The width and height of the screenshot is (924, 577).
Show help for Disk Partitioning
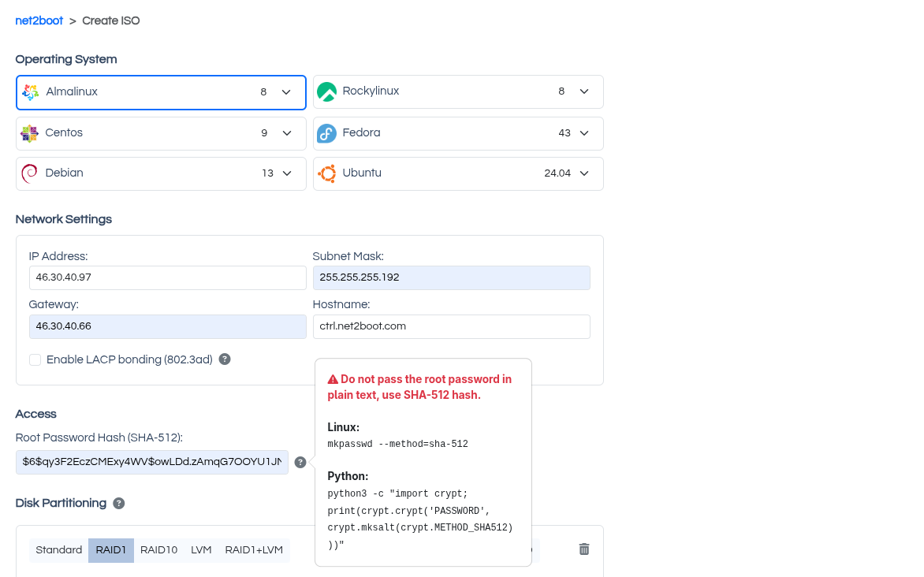click(119, 504)
